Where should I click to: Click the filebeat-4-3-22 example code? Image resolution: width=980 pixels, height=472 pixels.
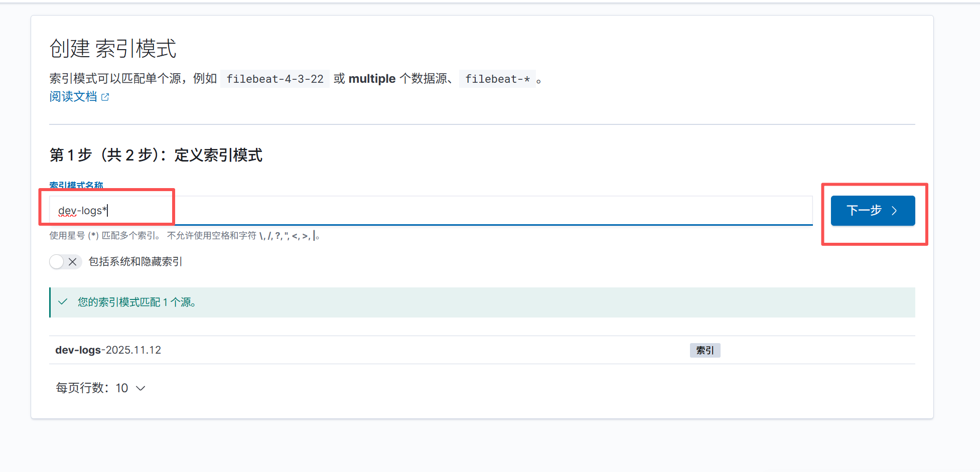point(275,79)
